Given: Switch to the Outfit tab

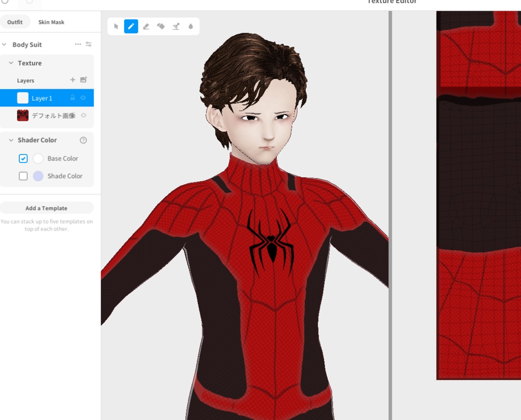Looking at the screenshot, I should [x=15, y=22].
